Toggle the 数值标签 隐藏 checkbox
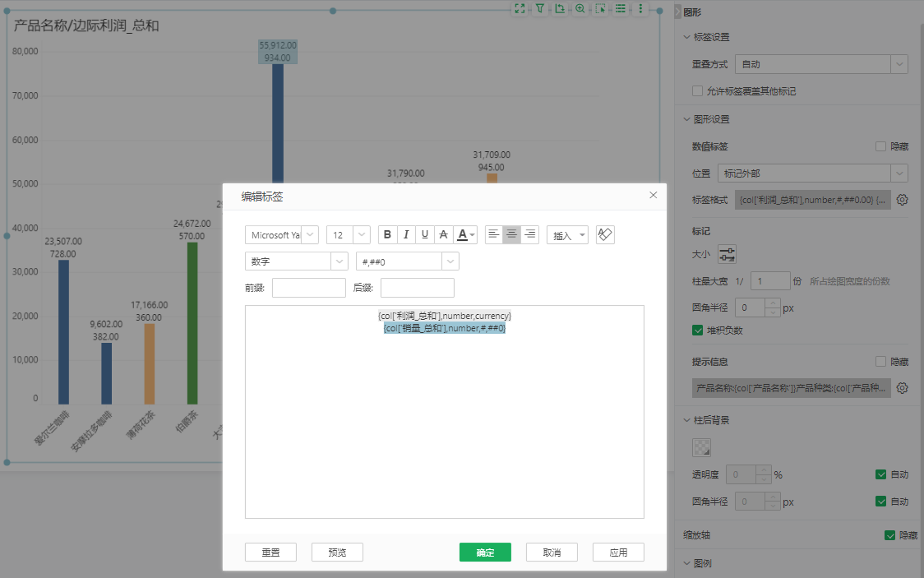 pyautogui.click(x=881, y=146)
